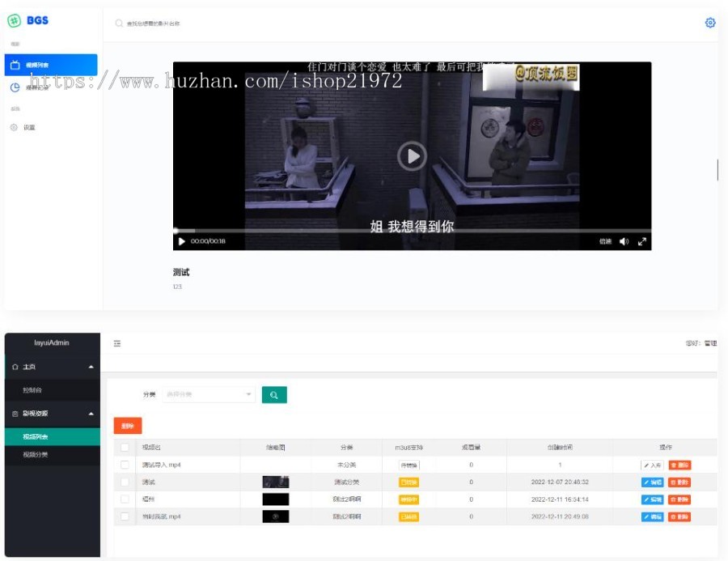The height and width of the screenshot is (561, 728).
Task: Open thumbnail of the 测试 video row
Action: [x=275, y=482]
